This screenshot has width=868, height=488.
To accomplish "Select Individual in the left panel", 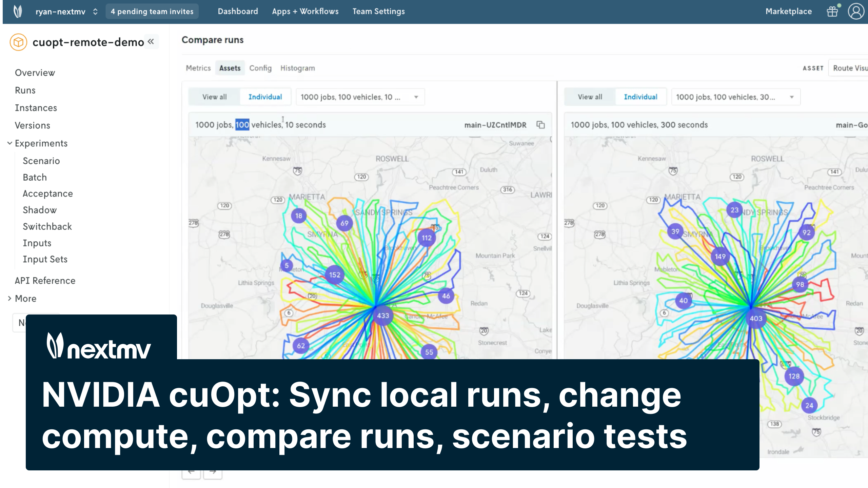I will click(x=265, y=97).
